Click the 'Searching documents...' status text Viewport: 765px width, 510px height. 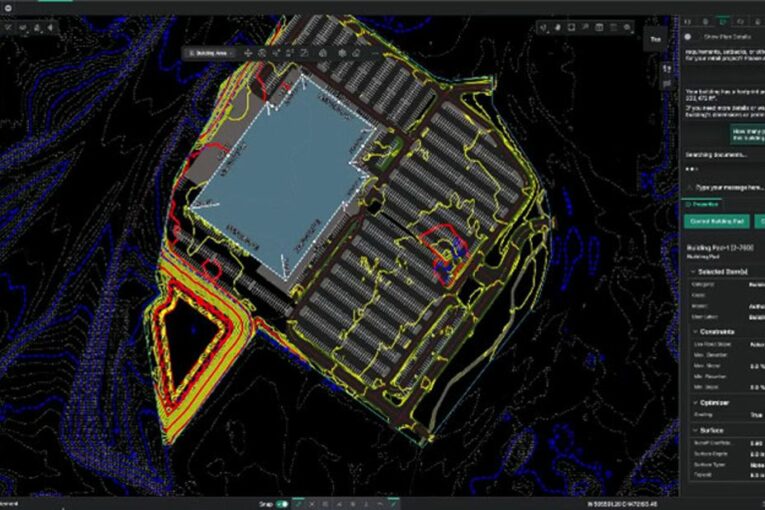[x=716, y=155]
